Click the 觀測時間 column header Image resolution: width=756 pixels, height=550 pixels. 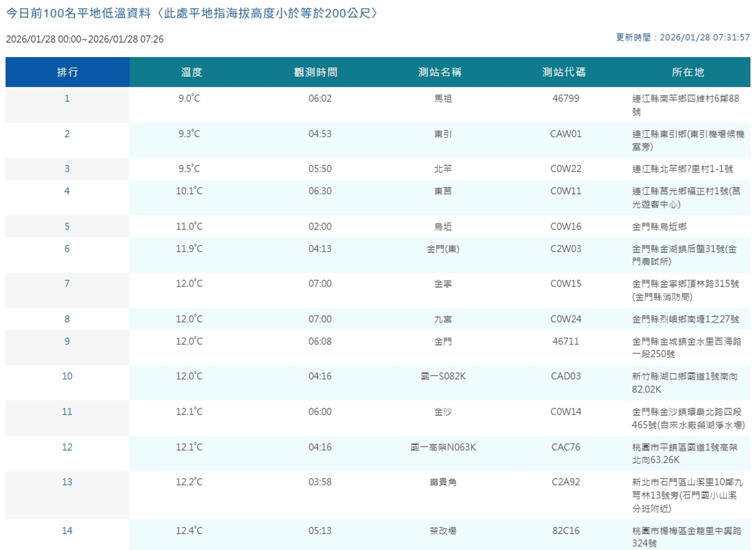[x=316, y=72]
